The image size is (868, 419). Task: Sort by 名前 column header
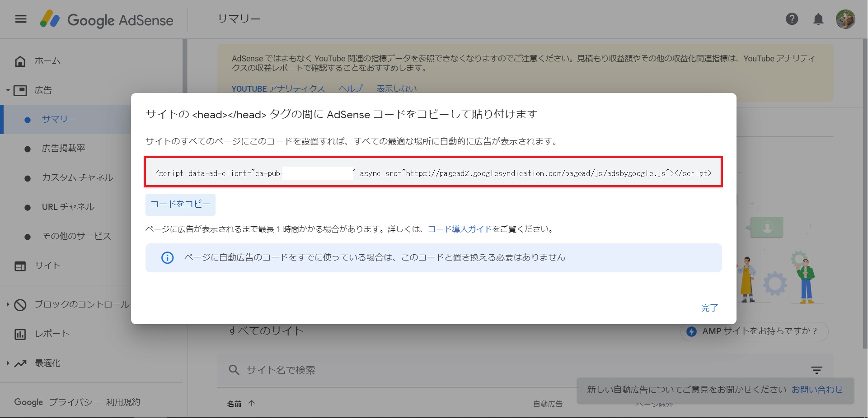pos(234,404)
